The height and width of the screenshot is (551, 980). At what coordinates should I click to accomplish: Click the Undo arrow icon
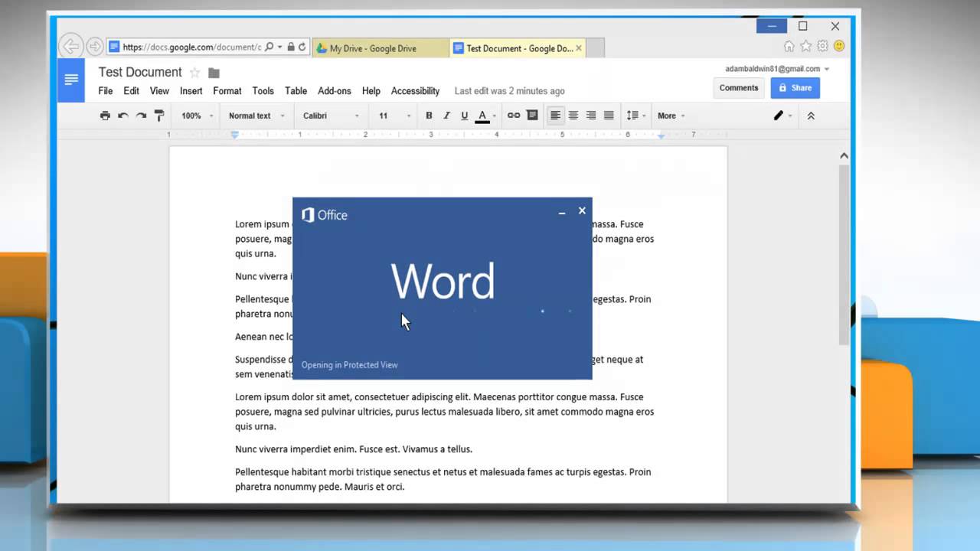pos(122,116)
